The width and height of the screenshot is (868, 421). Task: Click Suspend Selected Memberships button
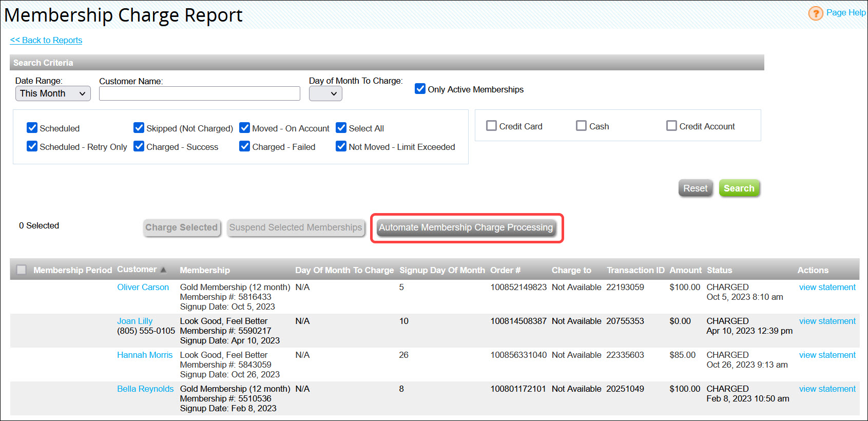[296, 227]
